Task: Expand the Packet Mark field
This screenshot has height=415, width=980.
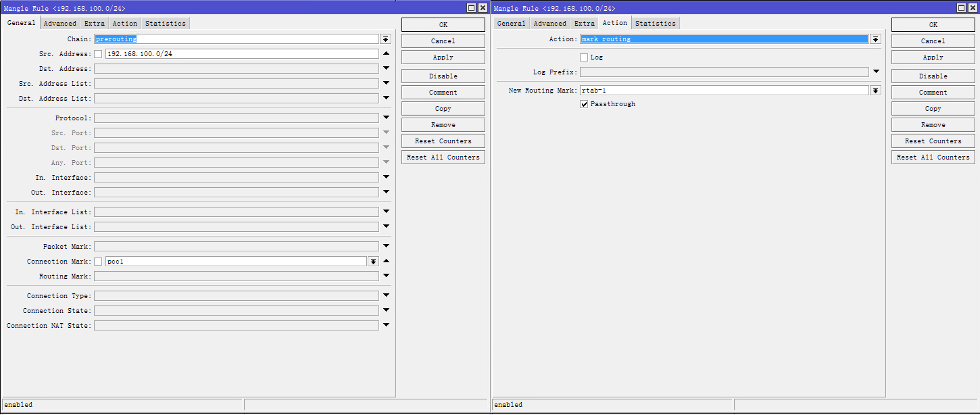Action: [386, 247]
